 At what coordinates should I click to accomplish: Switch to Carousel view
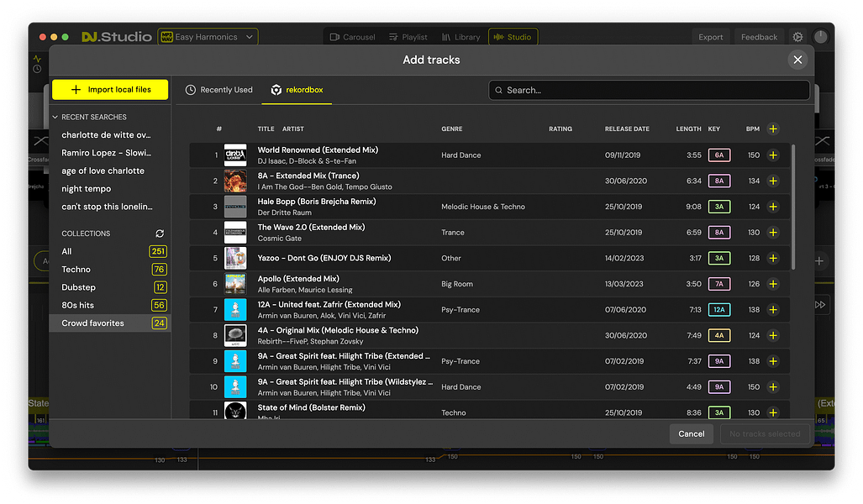352,37
